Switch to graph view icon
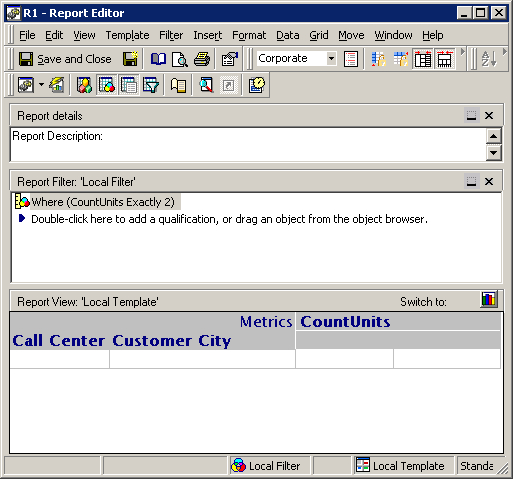This screenshot has width=513, height=479. coord(489,299)
